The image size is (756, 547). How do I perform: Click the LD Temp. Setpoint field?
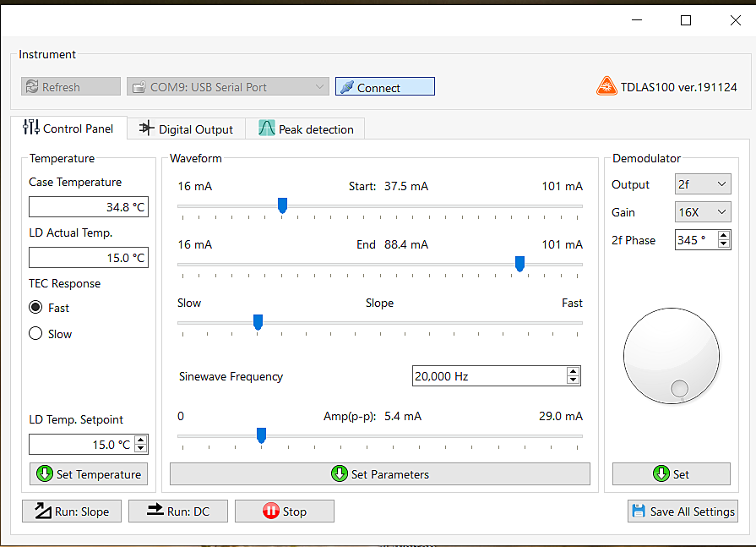tap(81, 444)
